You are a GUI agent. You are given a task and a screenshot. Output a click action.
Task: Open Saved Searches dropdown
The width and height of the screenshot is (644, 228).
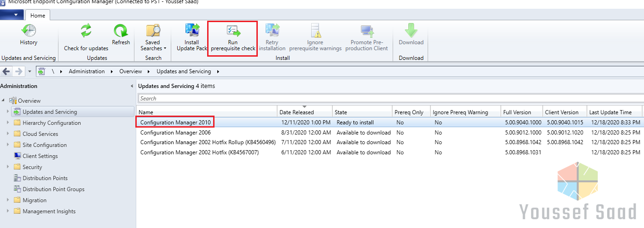pos(153,38)
